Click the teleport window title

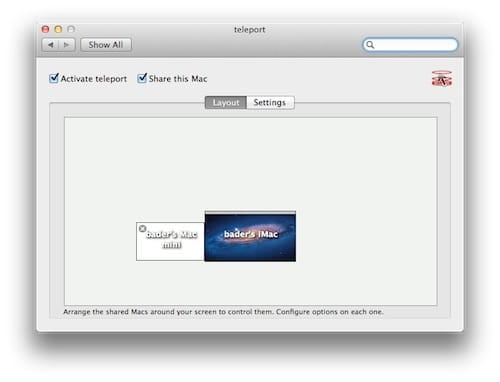pyautogui.click(x=250, y=30)
